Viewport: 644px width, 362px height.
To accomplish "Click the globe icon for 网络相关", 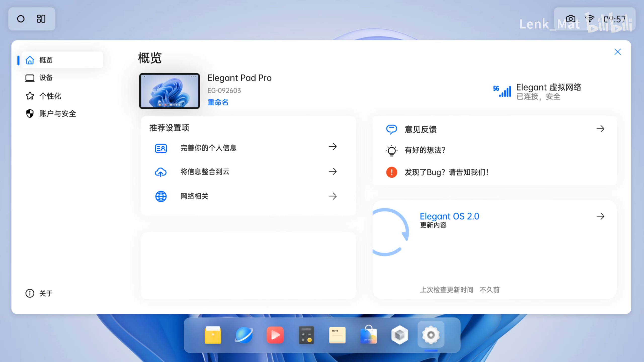I will pos(161,196).
